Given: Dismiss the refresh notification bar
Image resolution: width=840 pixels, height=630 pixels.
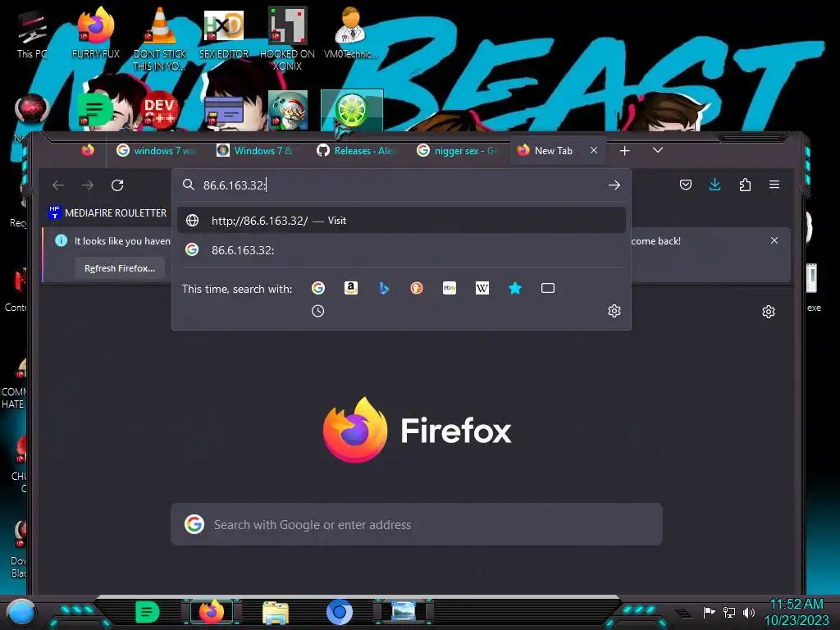Looking at the screenshot, I should point(774,240).
